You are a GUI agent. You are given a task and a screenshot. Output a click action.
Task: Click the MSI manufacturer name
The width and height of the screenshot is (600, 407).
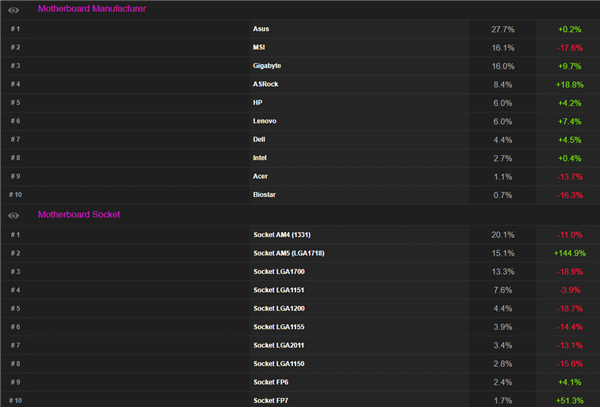259,47
